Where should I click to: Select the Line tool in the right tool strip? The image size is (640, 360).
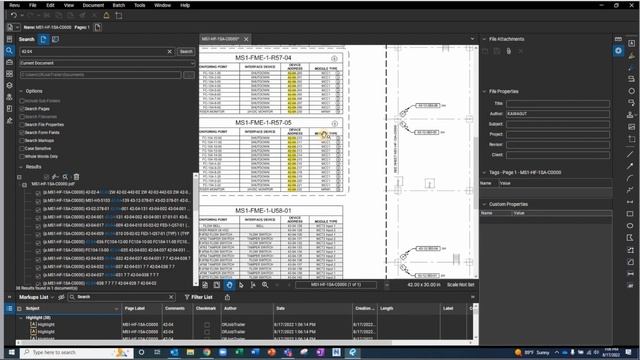pos(631,154)
